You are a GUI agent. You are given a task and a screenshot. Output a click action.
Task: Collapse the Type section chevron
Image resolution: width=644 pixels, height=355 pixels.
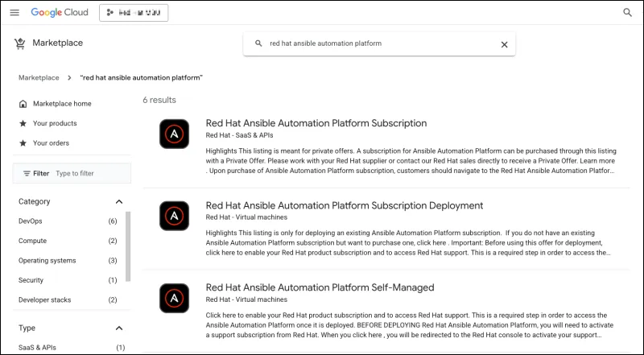[x=119, y=328]
